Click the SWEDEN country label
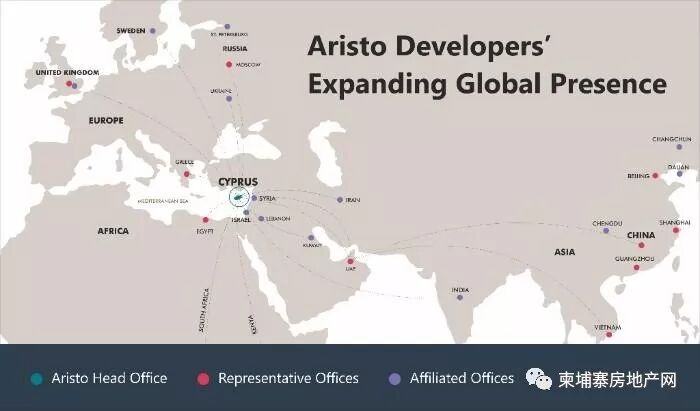 [131, 31]
